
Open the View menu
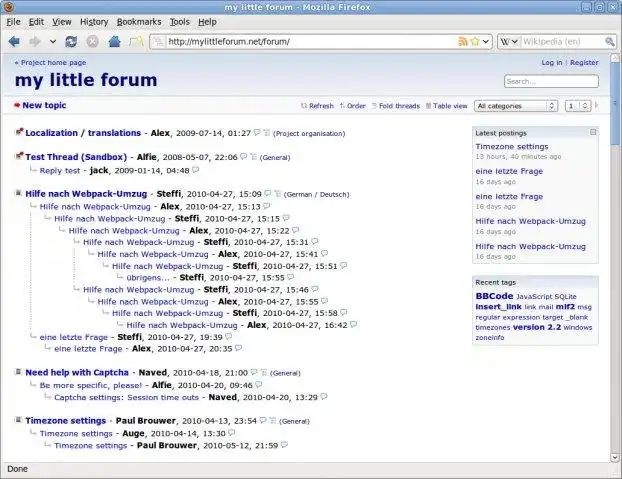click(x=61, y=22)
